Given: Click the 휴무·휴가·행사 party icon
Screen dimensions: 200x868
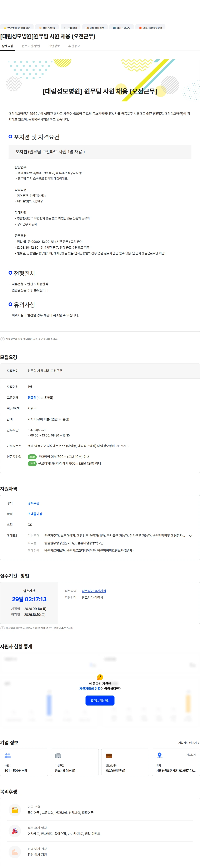Looking at the screenshot, I should (x=15, y=831).
